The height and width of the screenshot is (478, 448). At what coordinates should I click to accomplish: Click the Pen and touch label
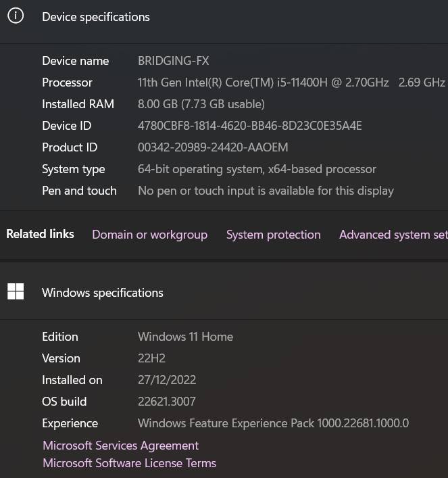click(79, 191)
